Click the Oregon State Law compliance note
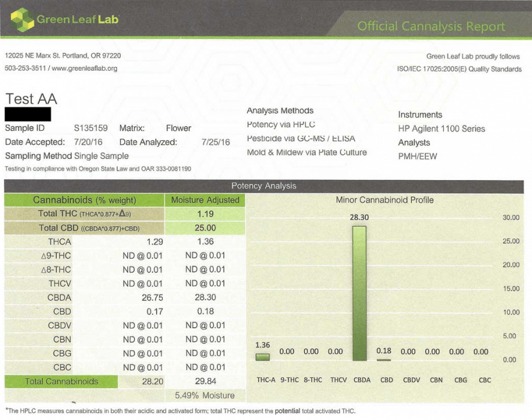532x420 pixels. pos(98,169)
